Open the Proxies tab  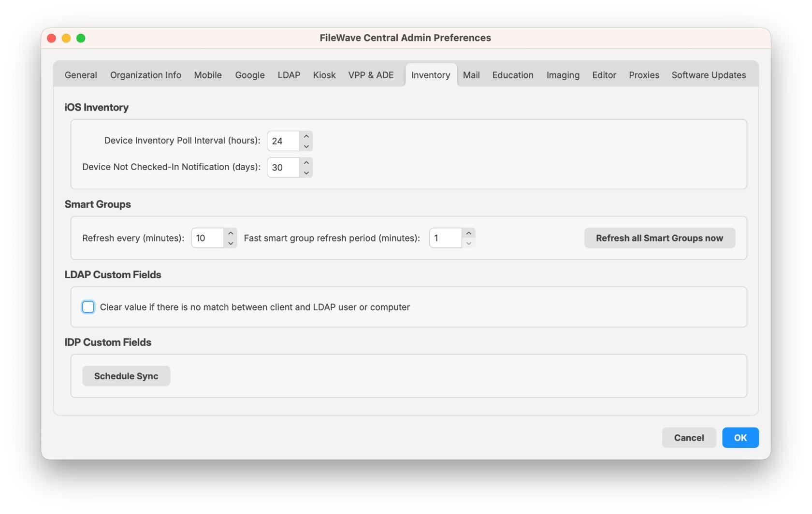[x=644, y=75]
